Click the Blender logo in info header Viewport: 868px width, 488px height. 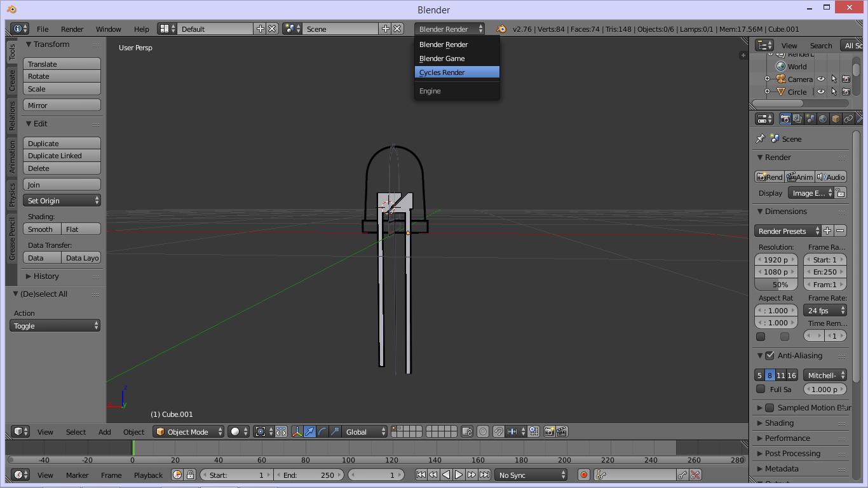click(501, 29)
